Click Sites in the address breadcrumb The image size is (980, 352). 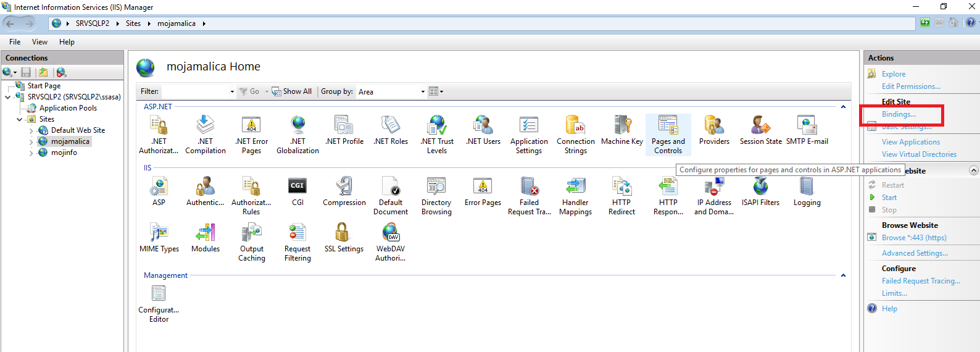pyautogui.click(x=133, y=23)
